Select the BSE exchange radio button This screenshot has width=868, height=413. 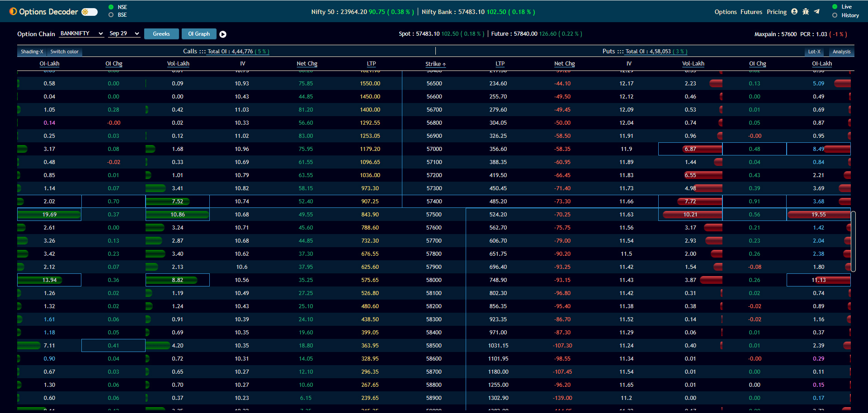(x=111, y=15)
